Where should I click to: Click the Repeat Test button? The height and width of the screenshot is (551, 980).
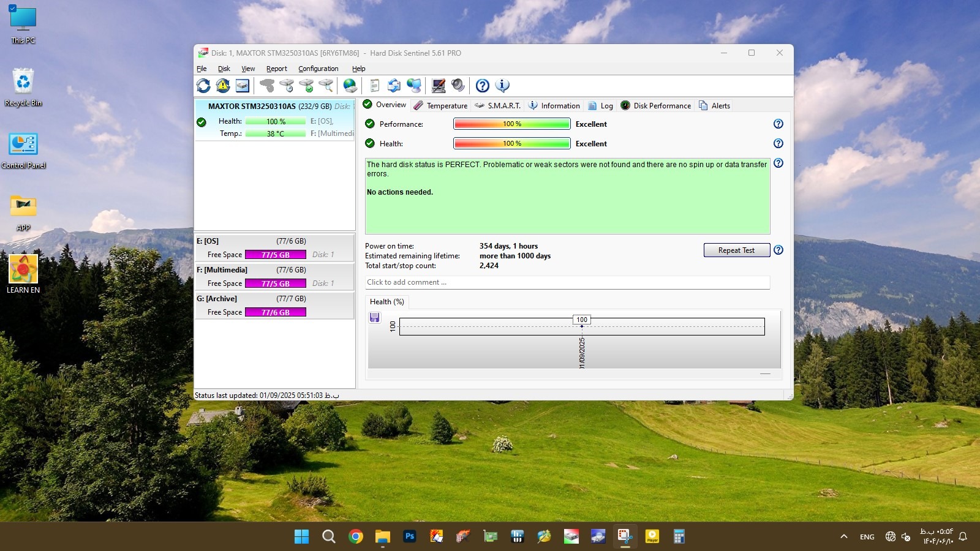click(x=736, y=250)
